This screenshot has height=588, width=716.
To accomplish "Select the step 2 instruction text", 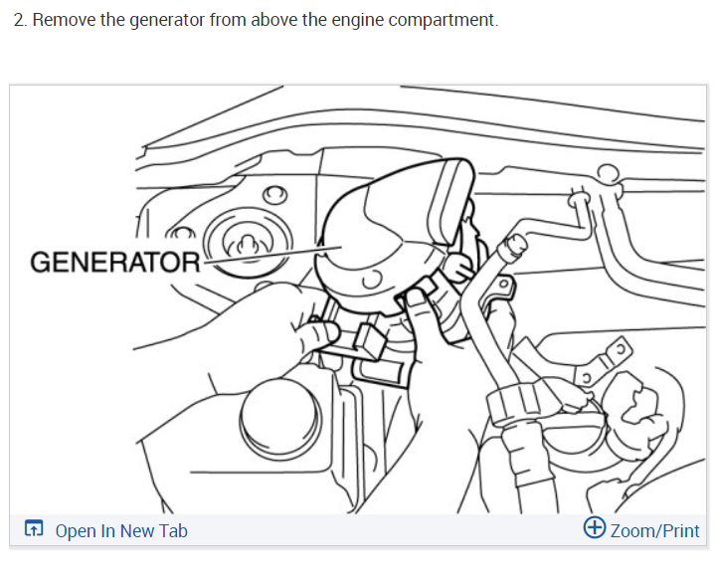I will point(257,20).
